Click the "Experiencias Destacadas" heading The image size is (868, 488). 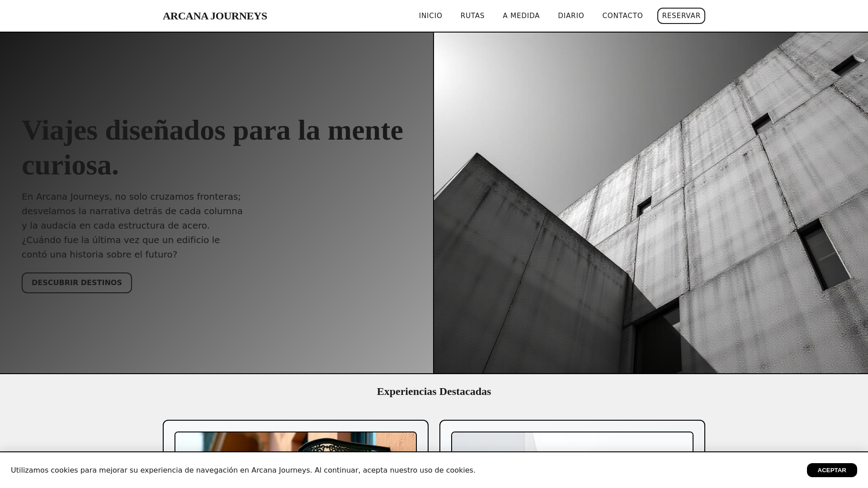click(x=434, y=392)
